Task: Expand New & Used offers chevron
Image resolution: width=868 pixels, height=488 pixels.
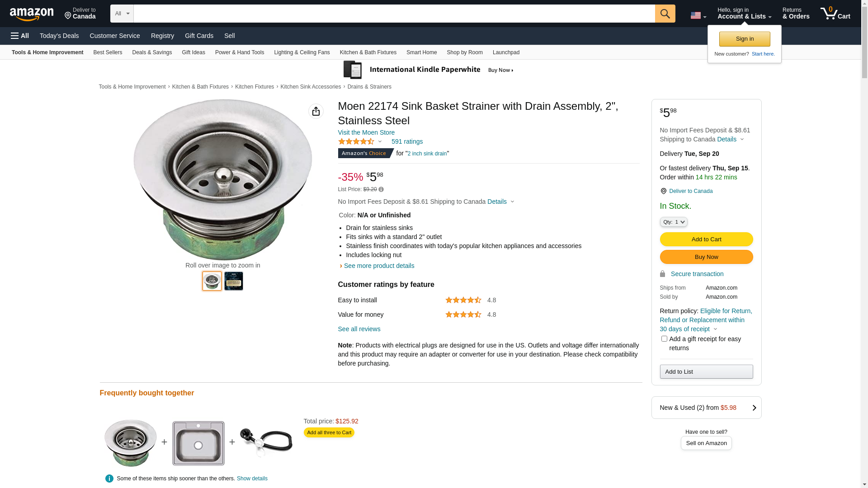Action: [x=754, y=408]
